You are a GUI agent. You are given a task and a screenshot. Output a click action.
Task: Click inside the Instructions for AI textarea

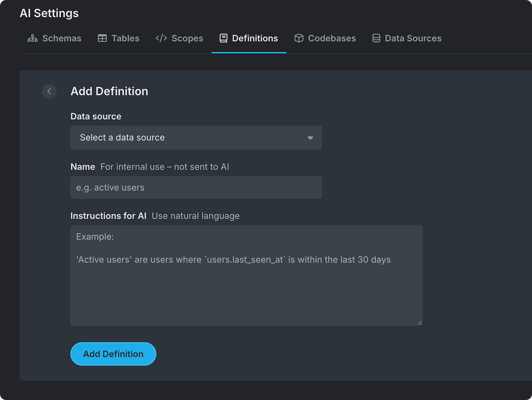(x=246, y=288)
